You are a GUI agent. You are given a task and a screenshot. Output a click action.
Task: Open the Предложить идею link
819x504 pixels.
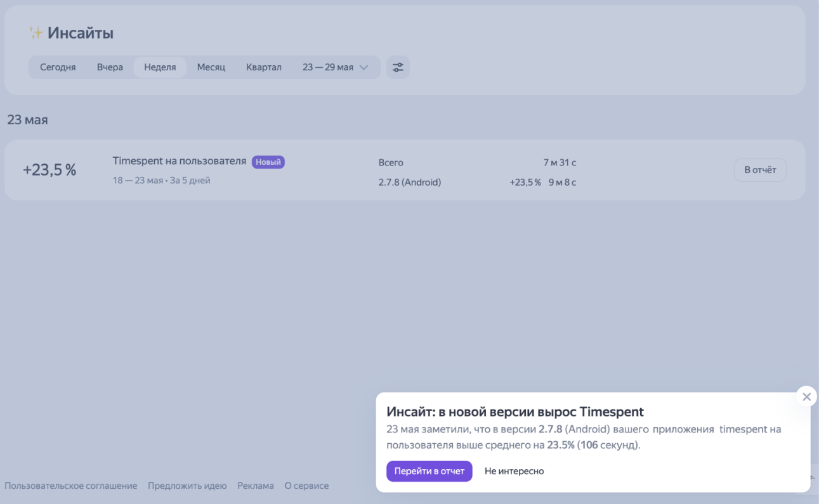(x=187, y=486)
